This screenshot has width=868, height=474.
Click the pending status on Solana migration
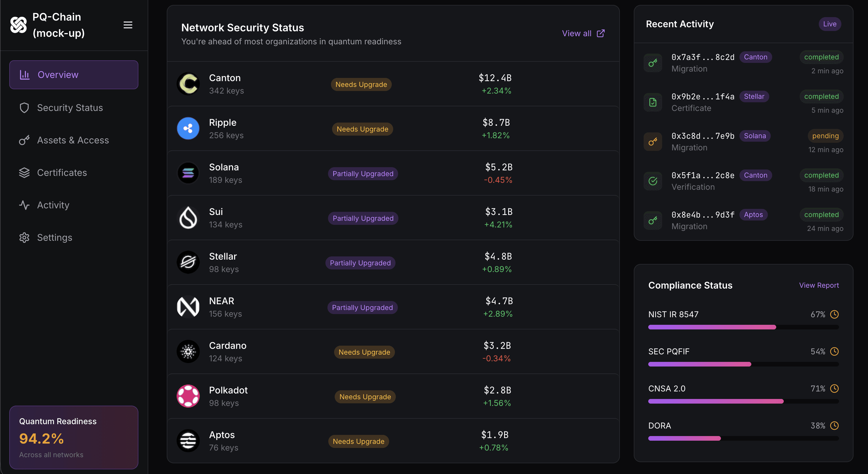tap(825, 136)
